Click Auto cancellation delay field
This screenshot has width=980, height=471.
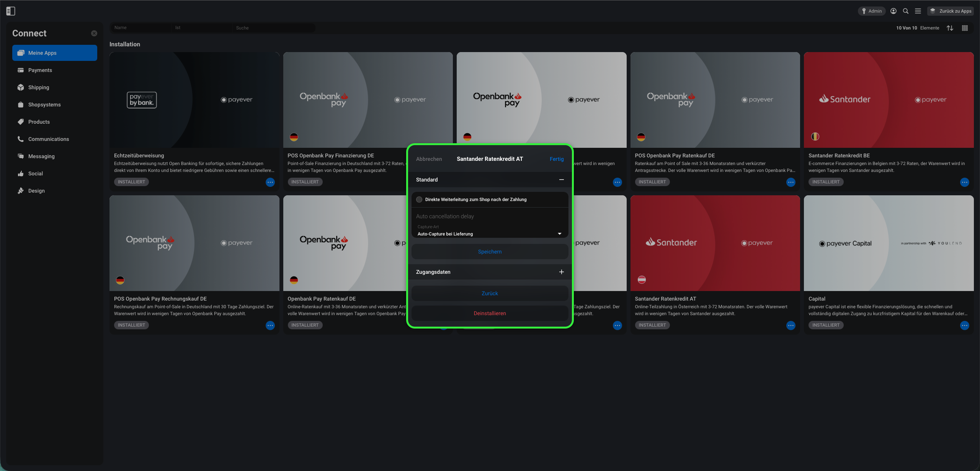click(x=490, y=216)
